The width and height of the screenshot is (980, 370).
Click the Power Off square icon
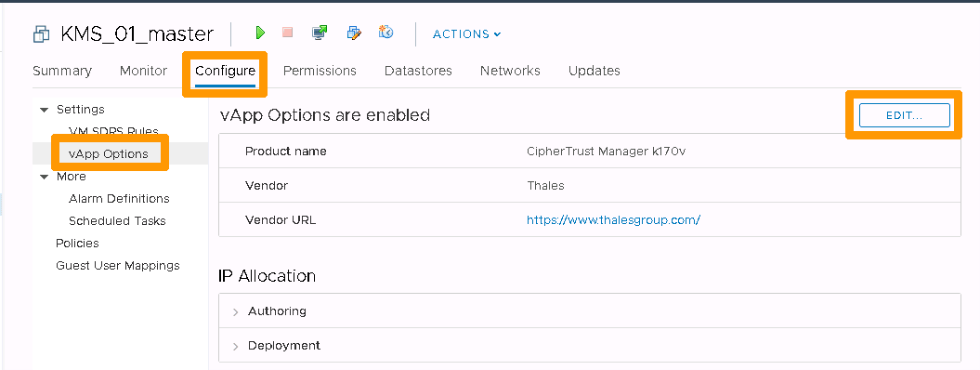[x=288, y=33]
